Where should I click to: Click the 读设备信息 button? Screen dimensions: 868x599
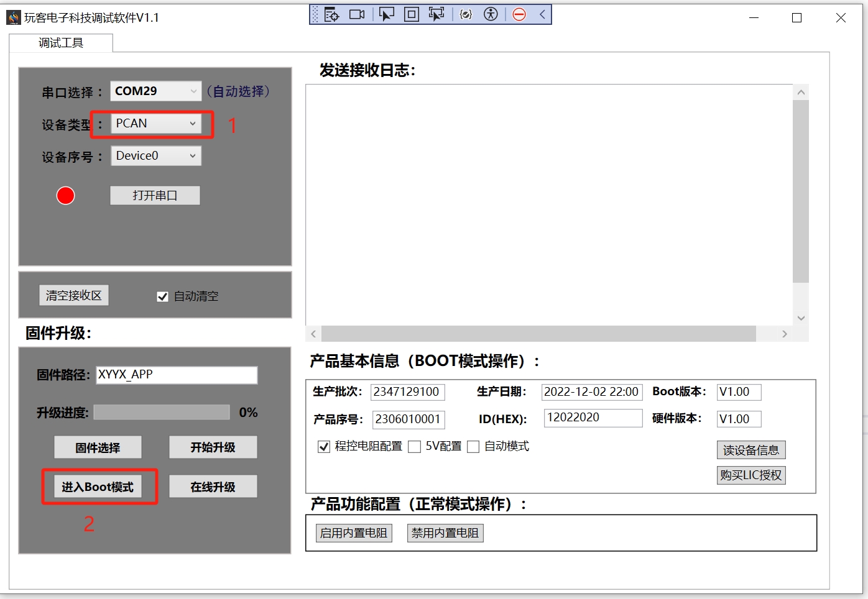point(751,450)
